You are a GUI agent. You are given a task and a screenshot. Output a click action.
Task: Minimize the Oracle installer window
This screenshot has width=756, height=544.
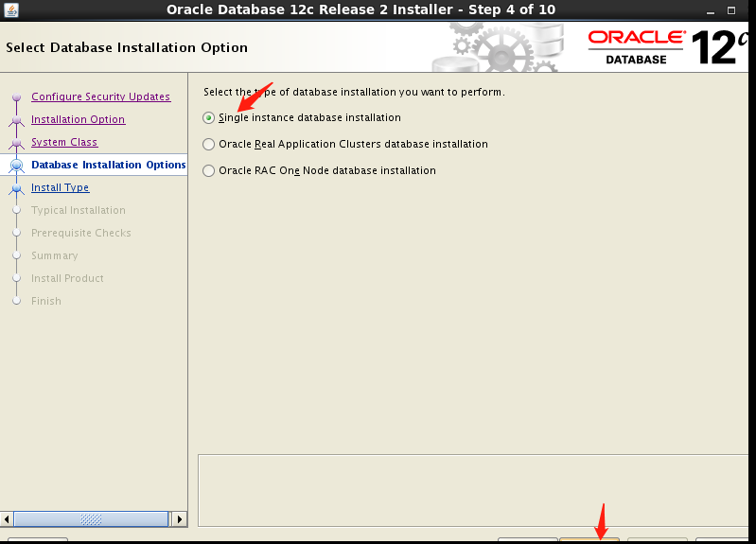coord(711,10)
